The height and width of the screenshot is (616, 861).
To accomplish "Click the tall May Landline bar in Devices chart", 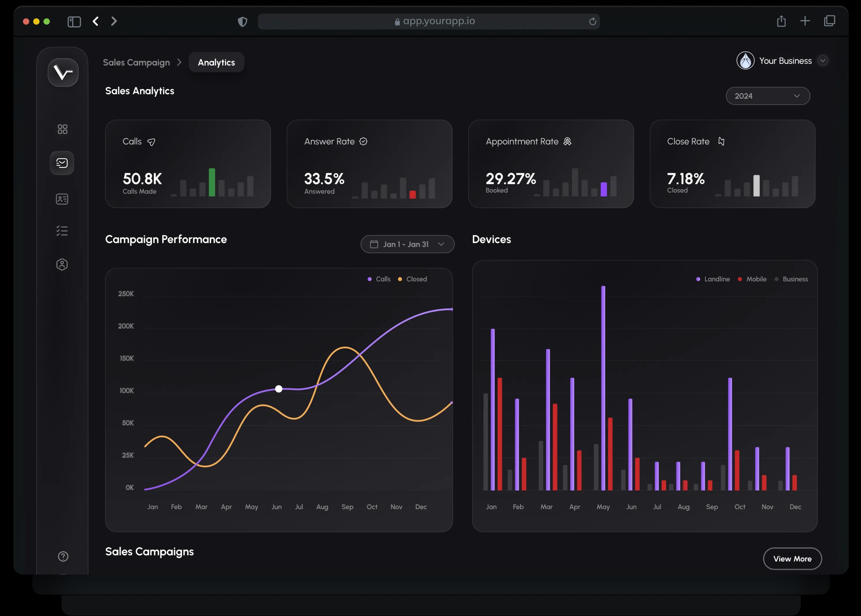I will pos(603,388).
